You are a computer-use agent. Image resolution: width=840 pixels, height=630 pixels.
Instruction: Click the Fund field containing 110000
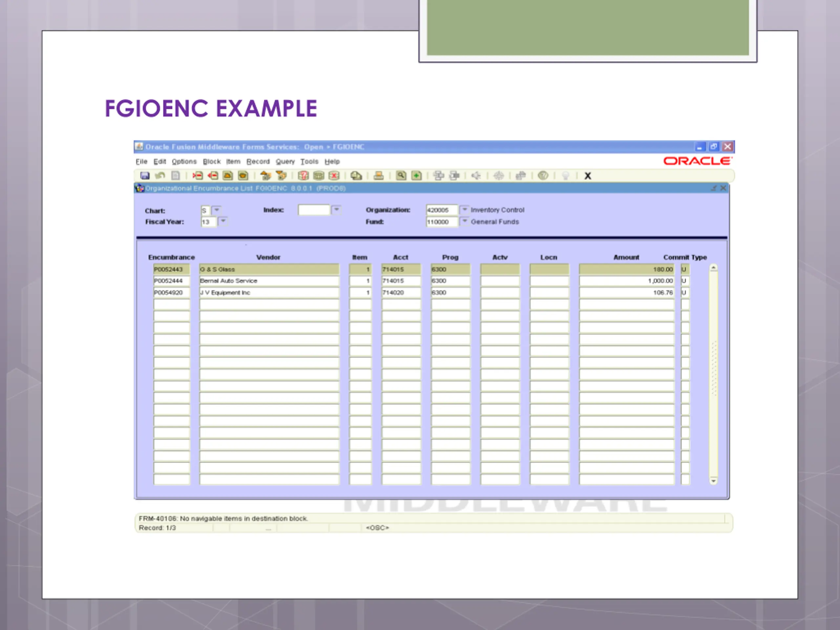(x=442, y=222)
